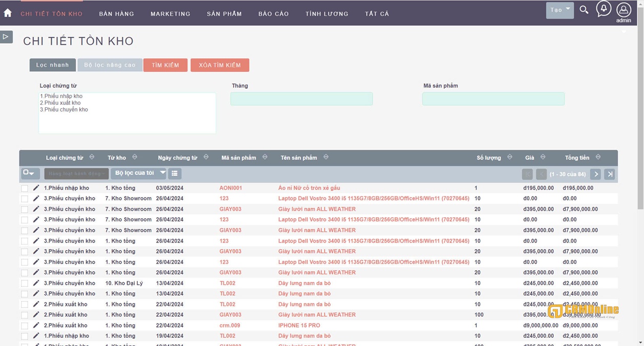Viewport: 644px width, 346px height.
Task: Select the checkbox on the IPHONE 15 PRO row
Action: tap(25, 325)
